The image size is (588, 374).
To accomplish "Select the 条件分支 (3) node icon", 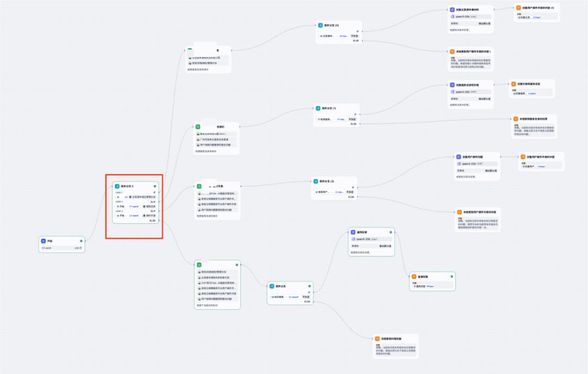I will (x=320, y=25).
